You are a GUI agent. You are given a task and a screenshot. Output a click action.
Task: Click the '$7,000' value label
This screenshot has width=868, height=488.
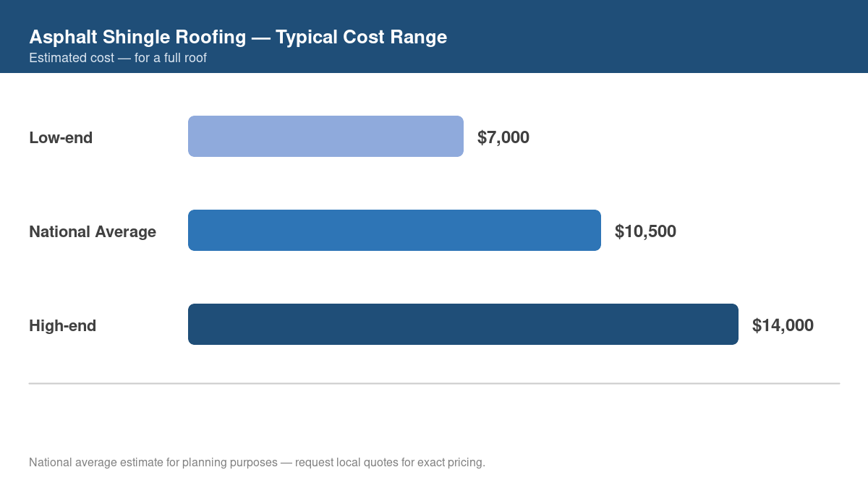click(x=503, y=137)
